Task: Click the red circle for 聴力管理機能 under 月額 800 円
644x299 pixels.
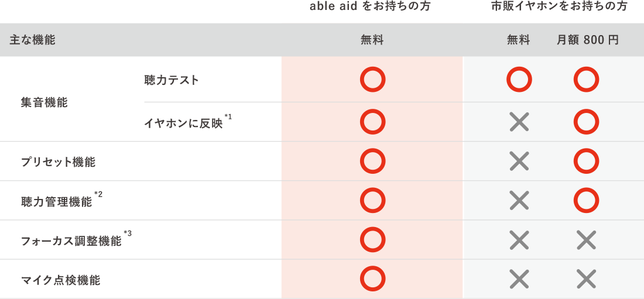Action: 586,200
